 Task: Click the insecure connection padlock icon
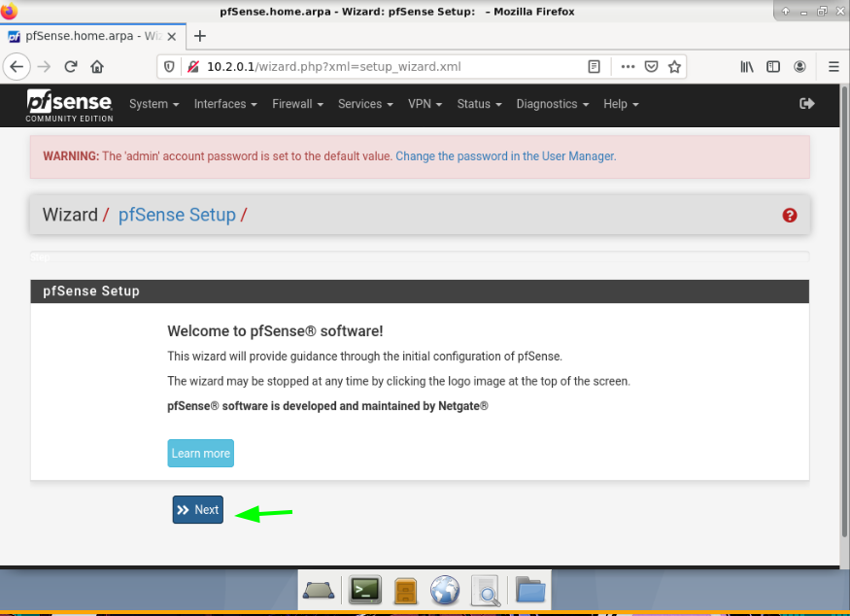[x=193, y=67]
